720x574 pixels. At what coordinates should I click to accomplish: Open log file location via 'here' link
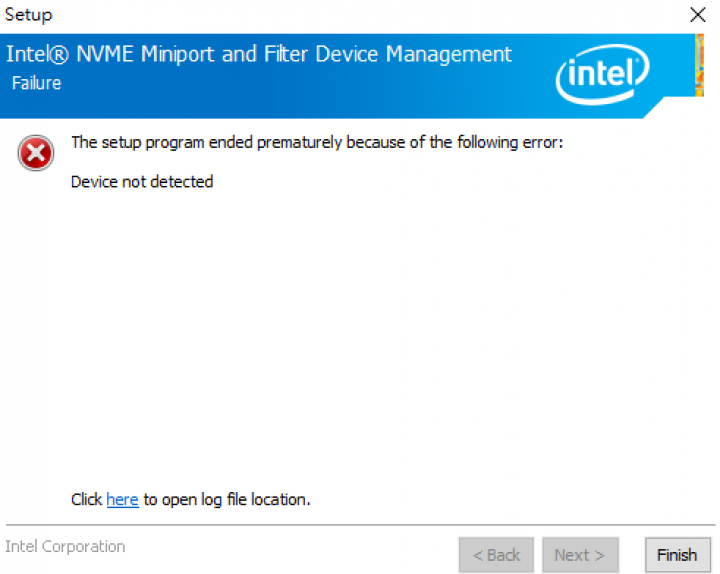pos(122,499)
